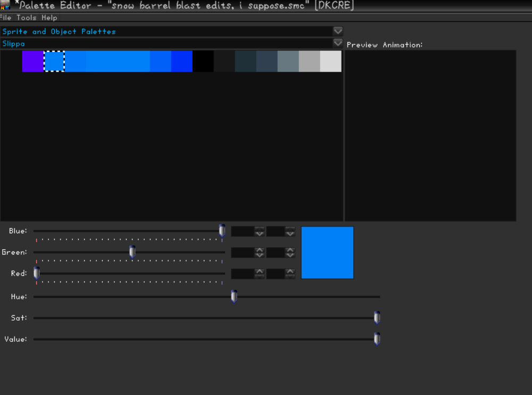
Task: Click the Hue slider handle
Action: tap(234, 297)
